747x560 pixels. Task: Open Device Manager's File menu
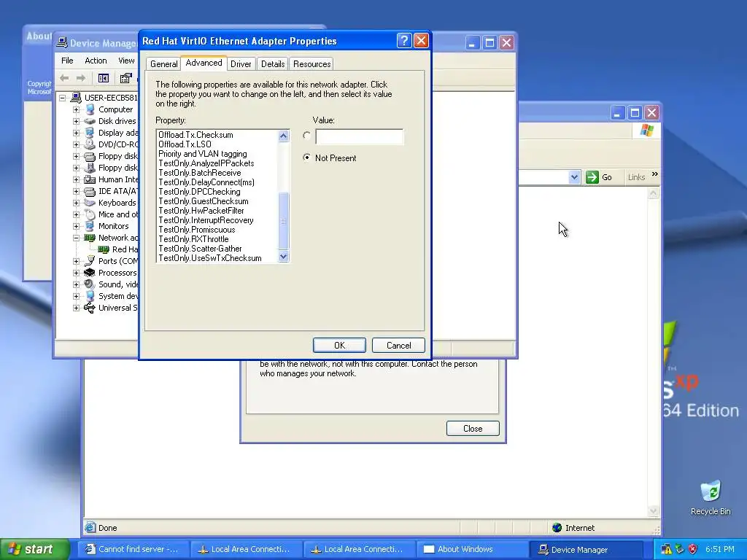tap(67, 61)
